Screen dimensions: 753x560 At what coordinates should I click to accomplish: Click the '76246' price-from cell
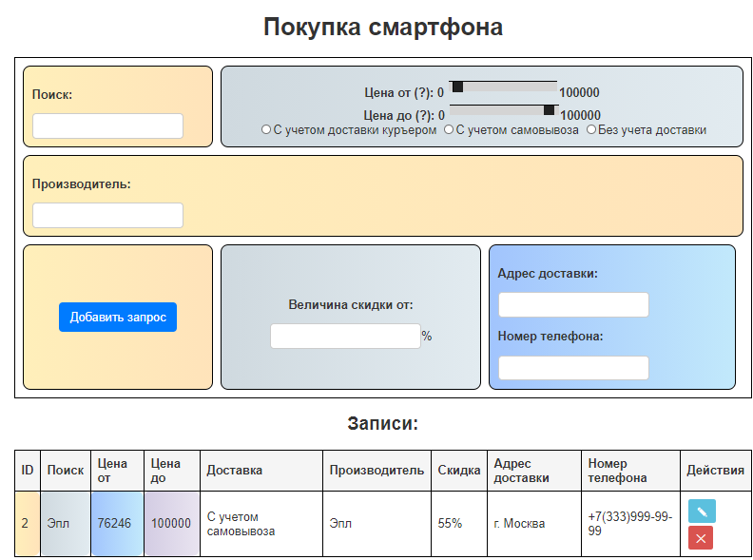click(117, 524)
